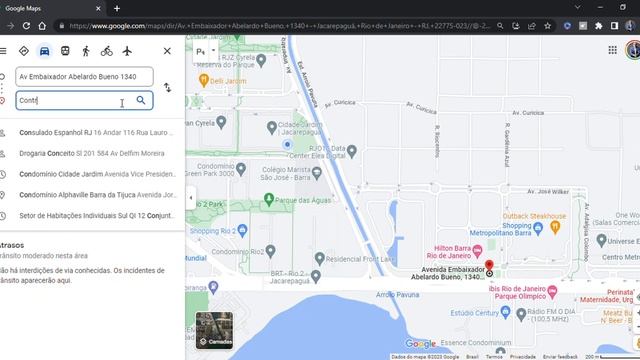Select the best travel mode diamond icon

click(x=24, y=51)
